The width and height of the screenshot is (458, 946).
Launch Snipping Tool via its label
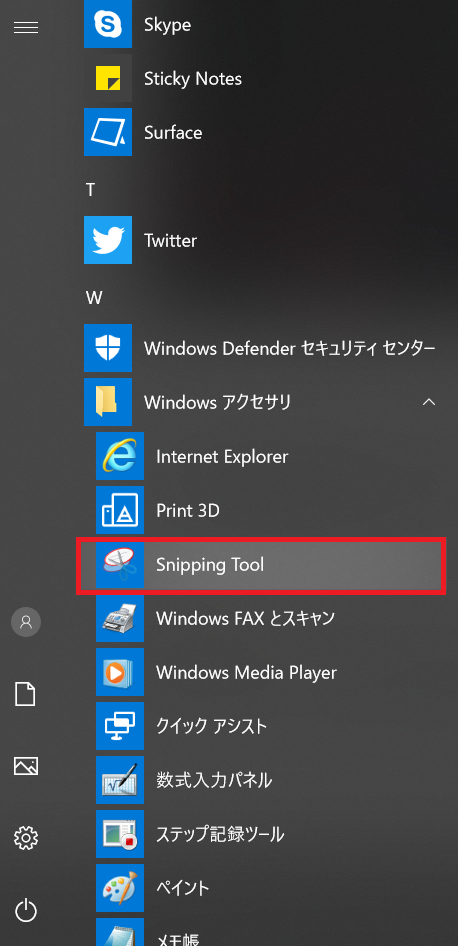click(x=210, y=565)
